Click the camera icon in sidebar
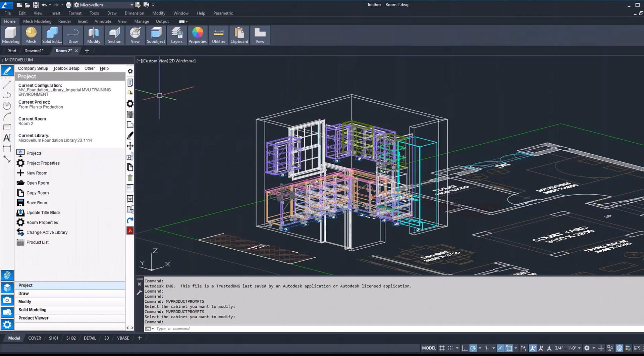The image size is (644, 356). point(7,300)
